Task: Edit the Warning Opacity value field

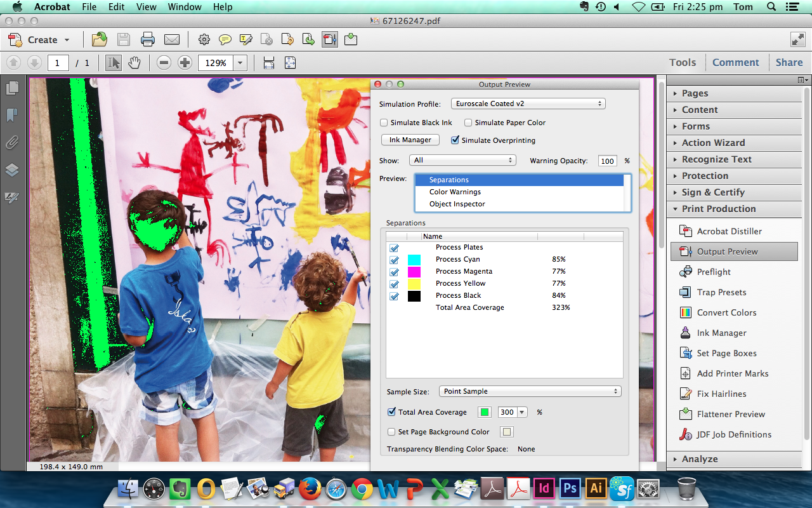Action: 607,161
